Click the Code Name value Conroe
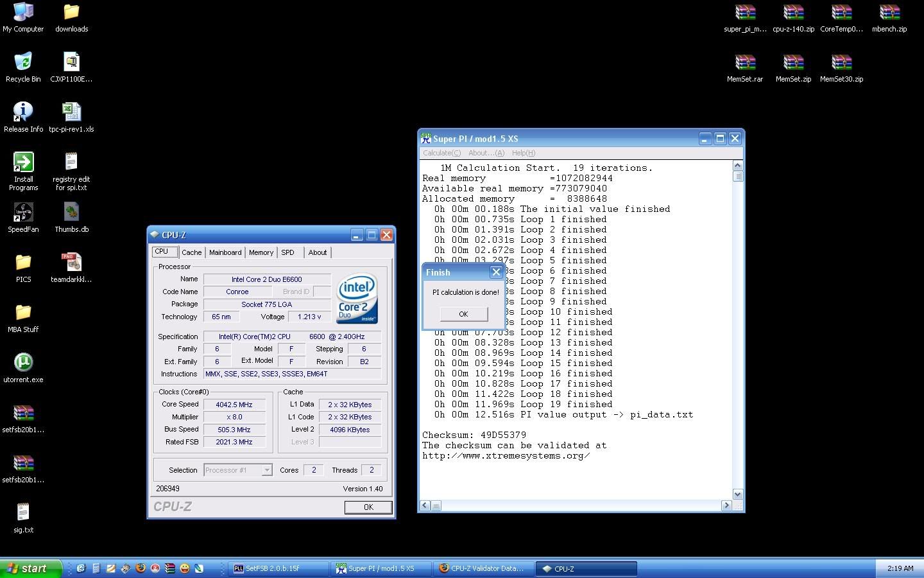924x578 pixels. [237, 292]
